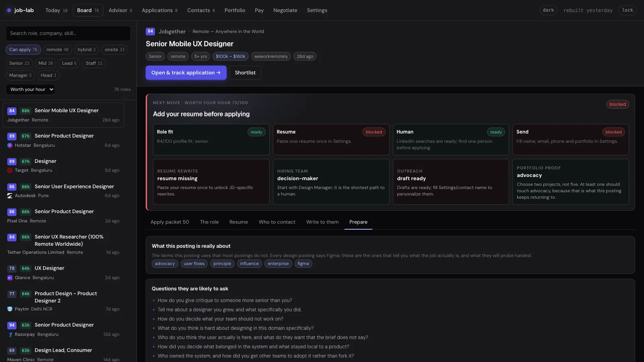Click the principle keyword chip

click(222, 264)
